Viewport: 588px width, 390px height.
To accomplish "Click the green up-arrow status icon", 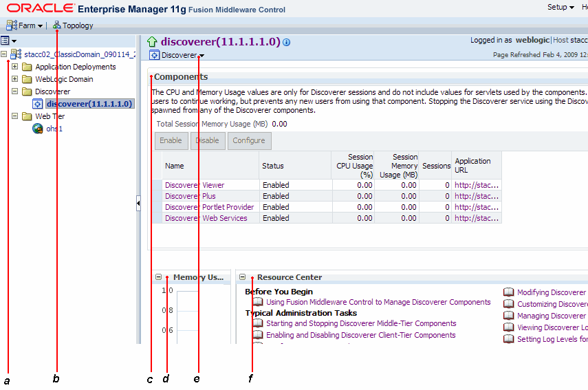I will coord(152,41).
